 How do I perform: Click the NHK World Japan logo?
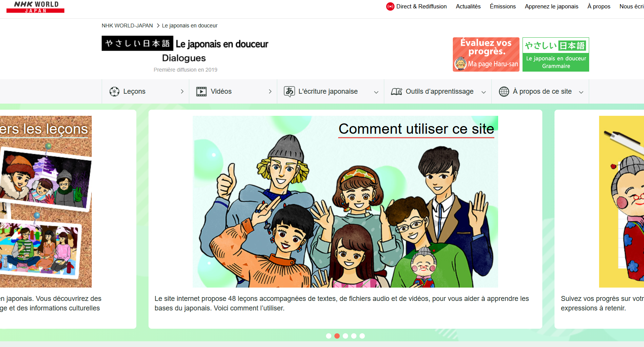pyautogui.click(x=35, y=7)
